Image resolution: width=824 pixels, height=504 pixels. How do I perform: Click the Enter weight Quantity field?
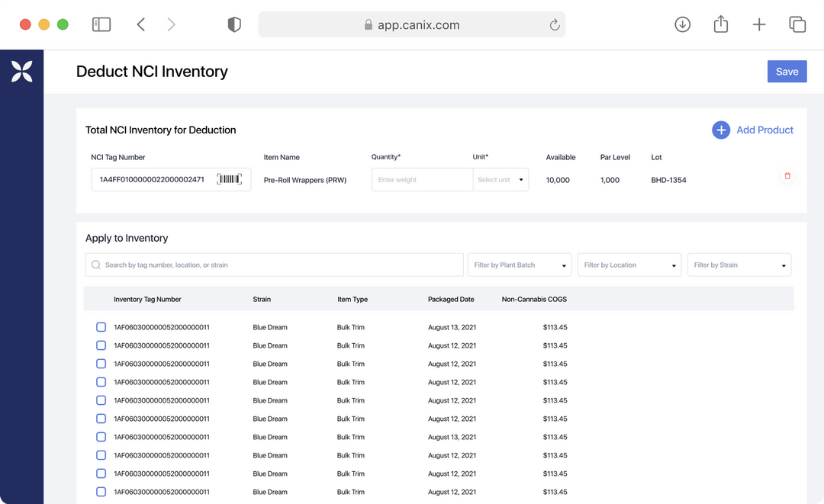(422, 179)
